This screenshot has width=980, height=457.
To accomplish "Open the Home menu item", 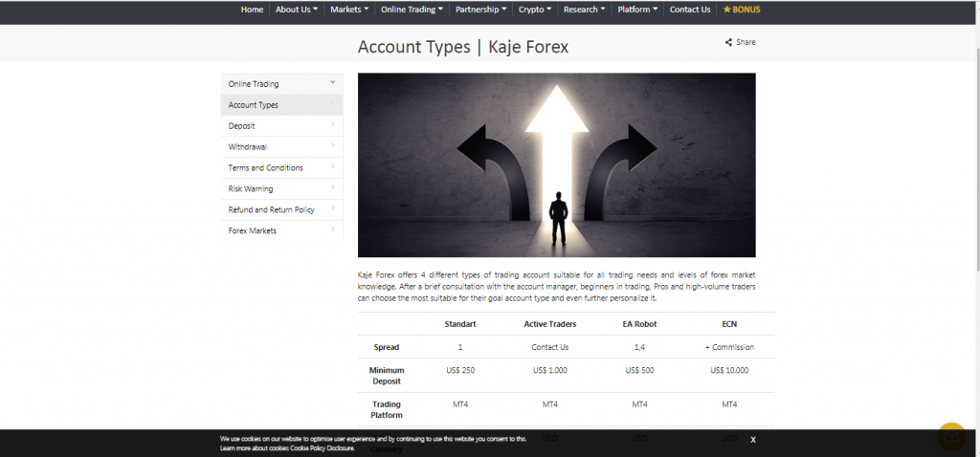I will [x=252, y=10].
